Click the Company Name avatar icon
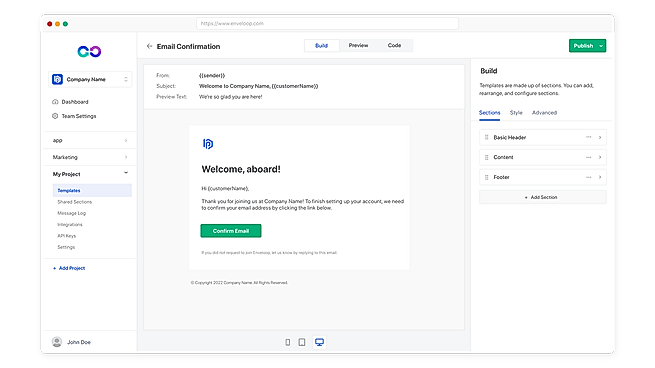 point(57,79)
